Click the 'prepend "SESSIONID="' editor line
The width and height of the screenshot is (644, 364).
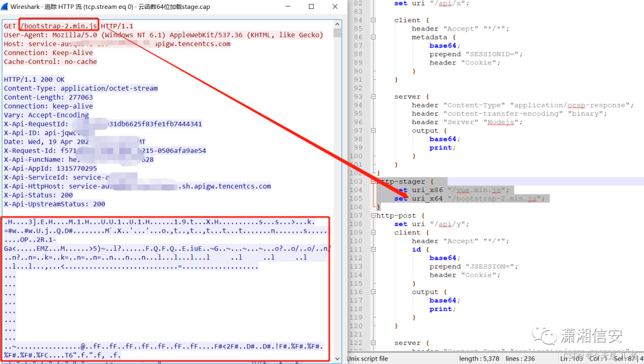click(476, 54)
